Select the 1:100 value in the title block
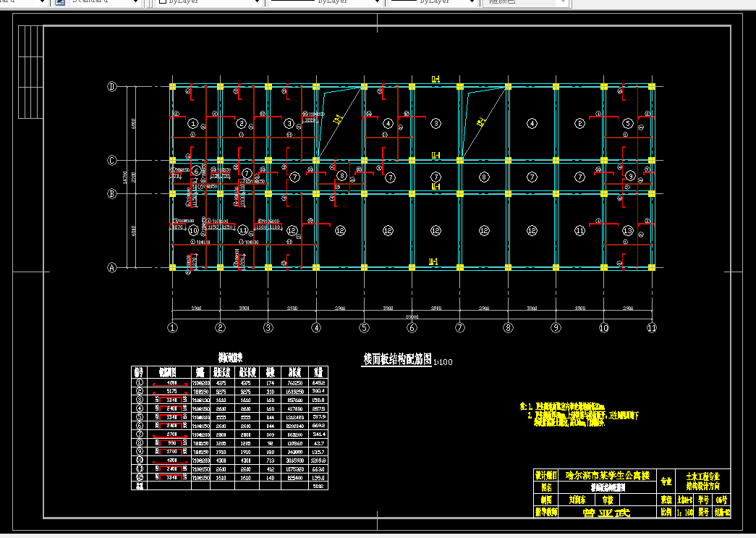 pyautogui.click(x=685, y=513)
